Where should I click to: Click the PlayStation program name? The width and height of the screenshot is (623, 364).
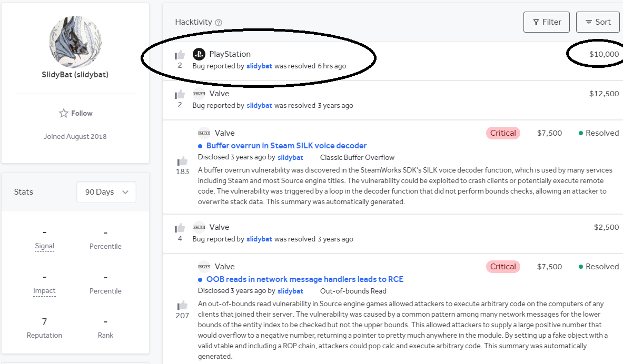pos(230,54)
